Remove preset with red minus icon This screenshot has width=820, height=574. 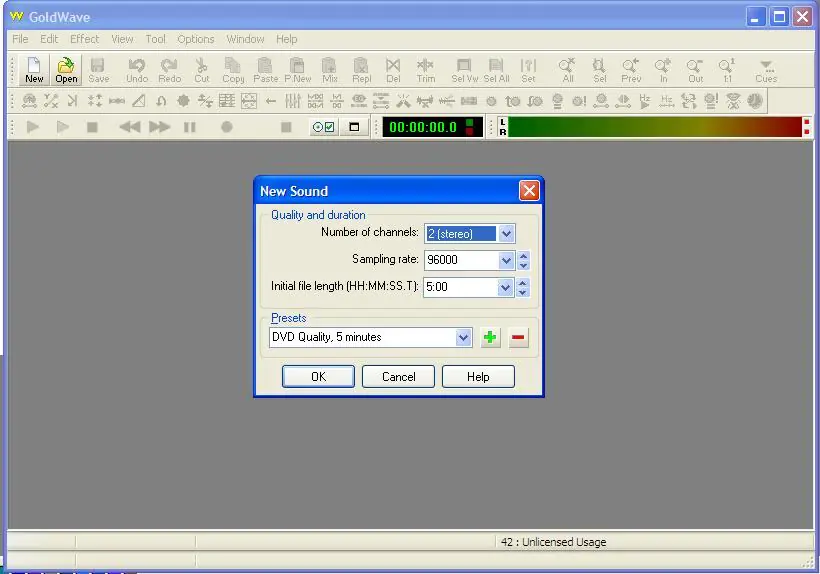(x=518, y=337)
